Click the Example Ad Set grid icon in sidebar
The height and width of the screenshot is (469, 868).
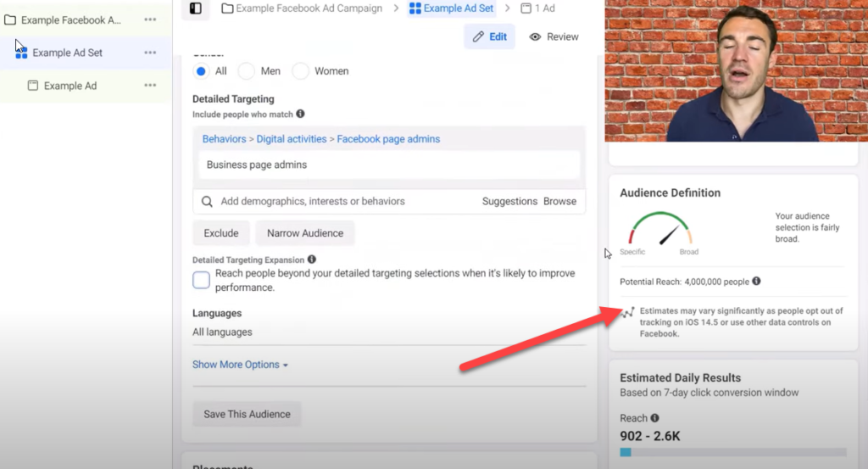click(x=21, y=53)
